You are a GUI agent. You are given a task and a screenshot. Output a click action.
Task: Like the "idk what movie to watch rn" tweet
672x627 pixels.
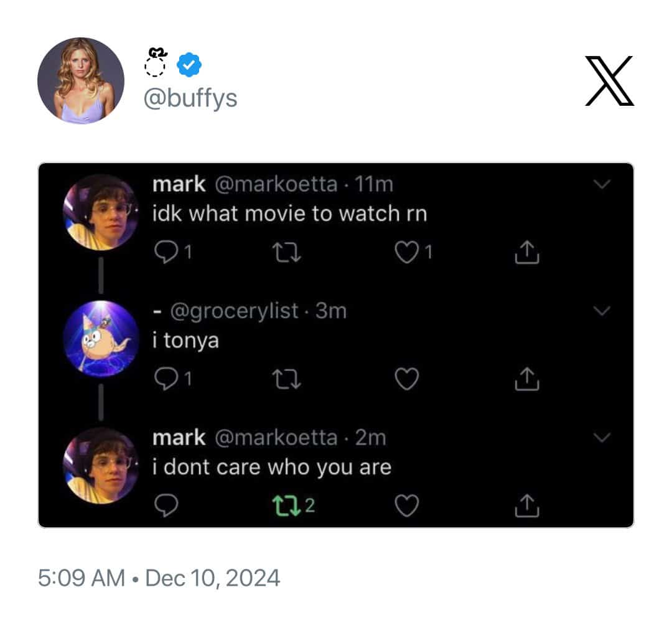406,252
